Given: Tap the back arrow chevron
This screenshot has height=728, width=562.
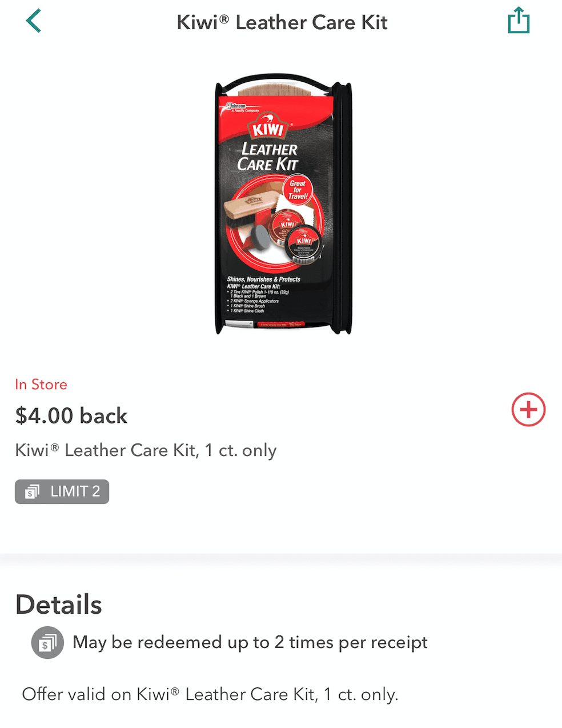Looking at the screenshot, I should click(34, 21).
